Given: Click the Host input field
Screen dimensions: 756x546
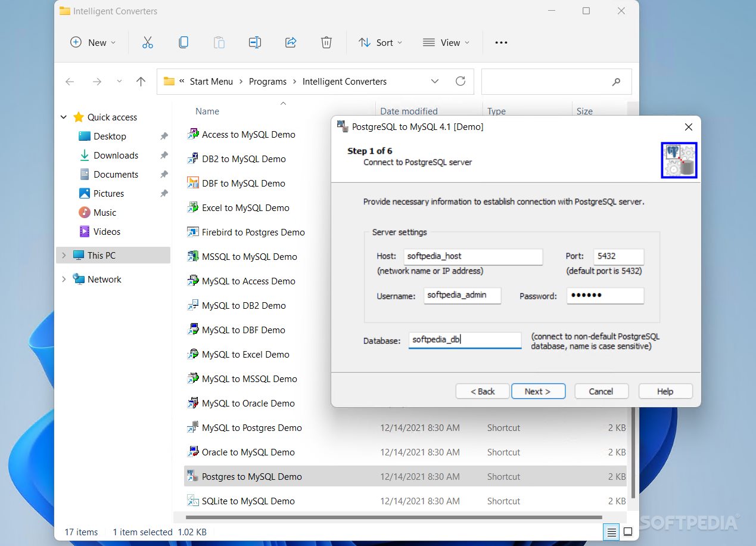Looking at the screenshot, I should click(473, 256).
